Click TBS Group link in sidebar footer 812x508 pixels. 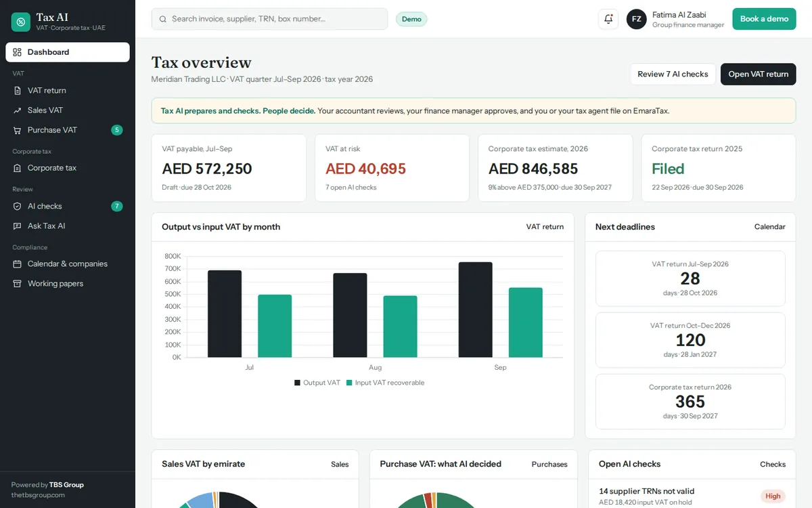(66, 485)
